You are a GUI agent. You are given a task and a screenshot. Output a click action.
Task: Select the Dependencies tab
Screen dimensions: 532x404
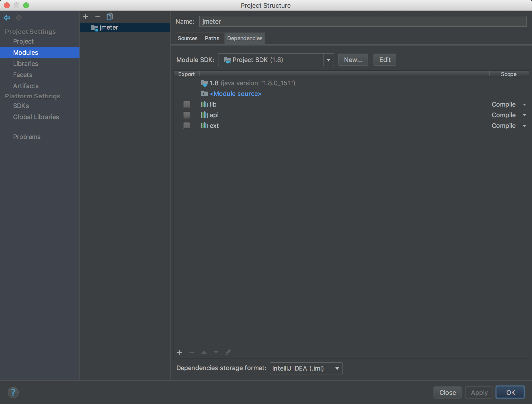click(245, 38)
